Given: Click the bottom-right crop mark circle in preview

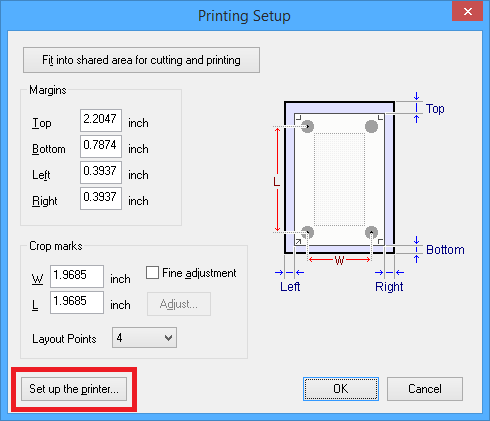Looking at the screenshot, I should 371,232.
